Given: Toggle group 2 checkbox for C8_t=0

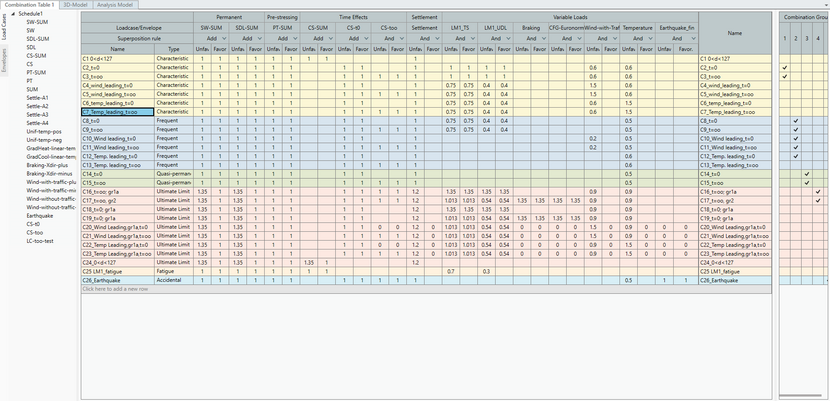Looking at the screenshot, I should tap(795, 120).
